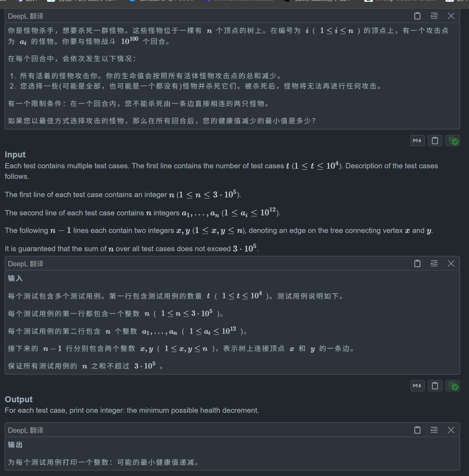Click the clipboard icon below the problem translation
This screenshot has height=476, width=469.
click(435, 141)
